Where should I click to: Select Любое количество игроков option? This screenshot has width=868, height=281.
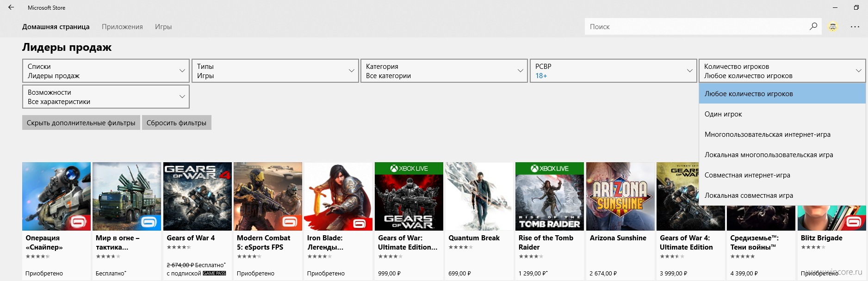(782, 94)
